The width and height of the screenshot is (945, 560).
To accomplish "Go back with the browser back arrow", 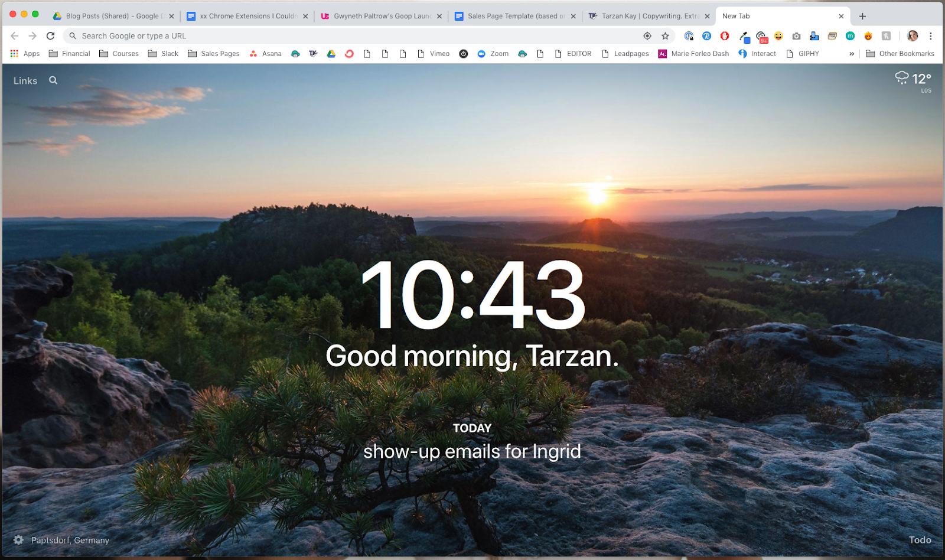I will pos(15,36).
